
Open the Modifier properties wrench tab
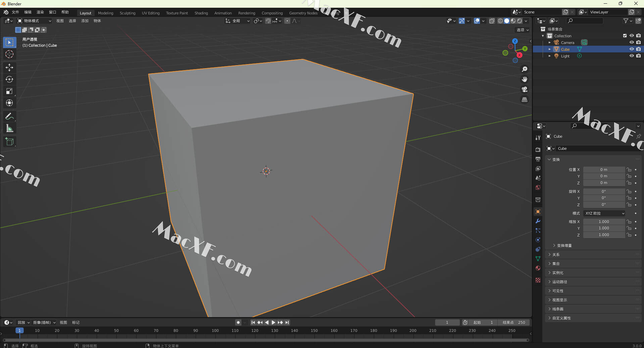538,221
